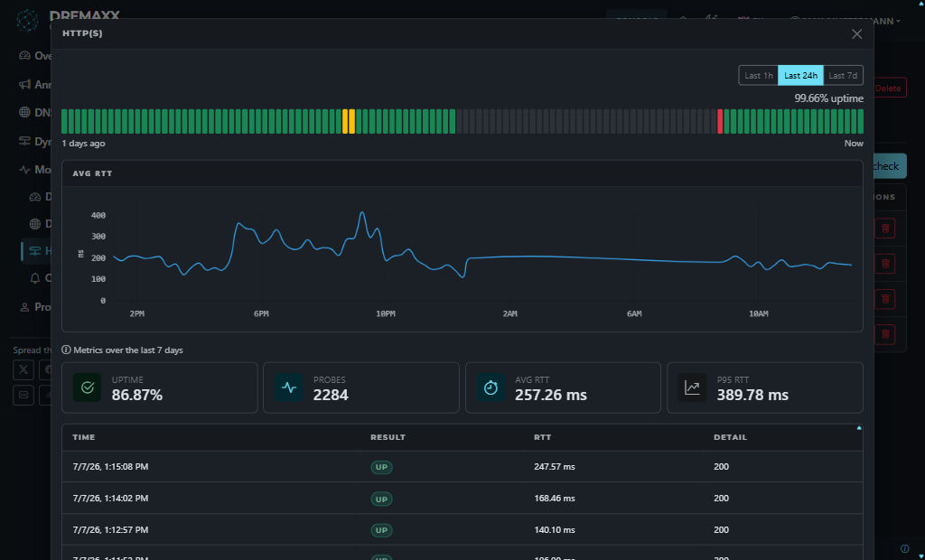Screen dimensions: 925x560
Task: Select the Last 7d time range
Action: coord(843,76)
